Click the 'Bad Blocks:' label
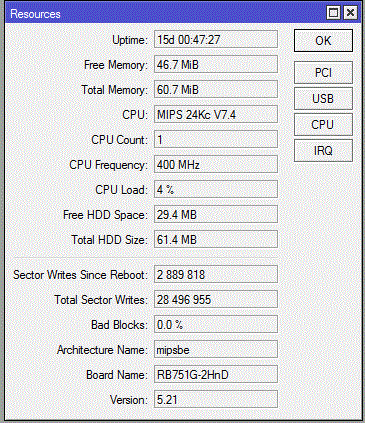 119,325
